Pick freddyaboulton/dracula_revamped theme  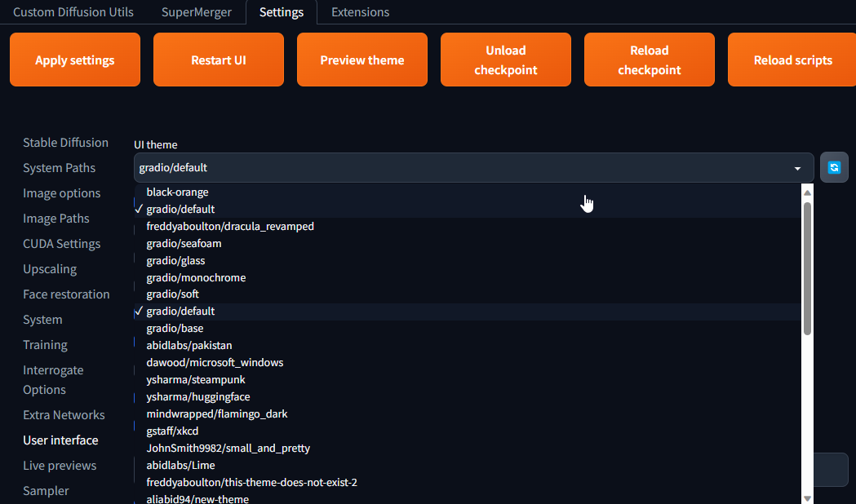pyautogui.click(x=468, y=227)
